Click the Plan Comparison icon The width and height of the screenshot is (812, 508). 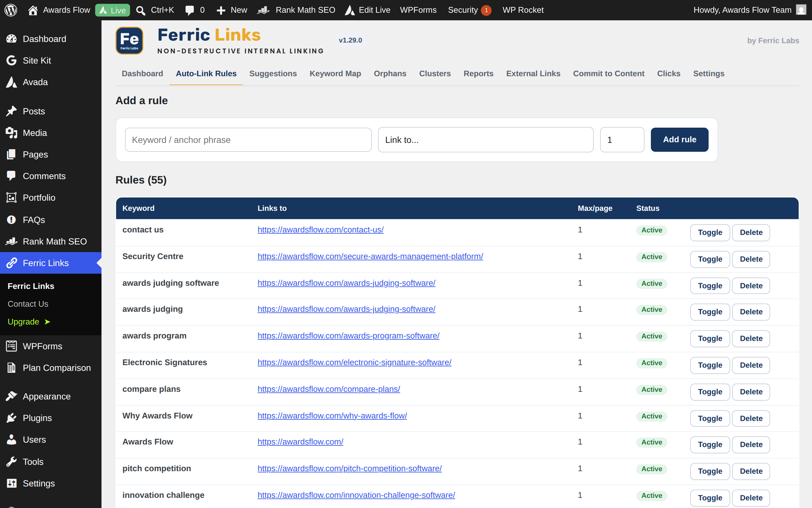(11, 368)
